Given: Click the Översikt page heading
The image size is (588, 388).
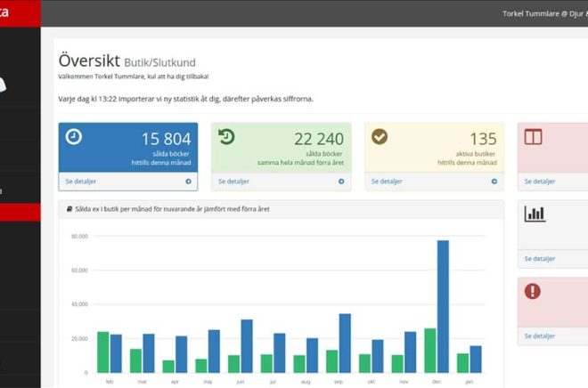Looking at the screenshot, I should [89, 61].
